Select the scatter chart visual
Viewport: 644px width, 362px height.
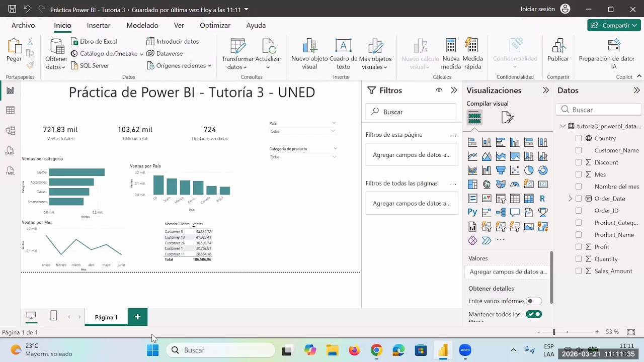pyautogui.click(x=515, y=170)
